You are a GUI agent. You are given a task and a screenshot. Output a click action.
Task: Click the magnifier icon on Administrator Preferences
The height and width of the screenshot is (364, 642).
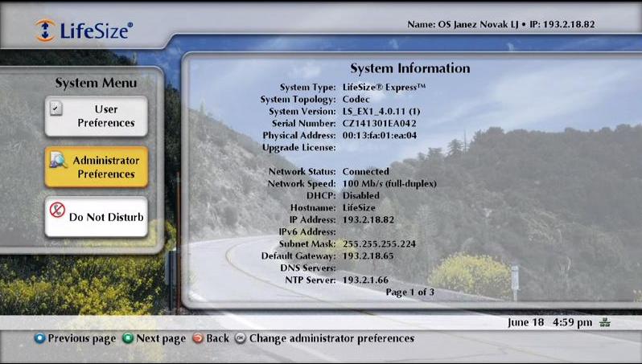tap(58, 160)
